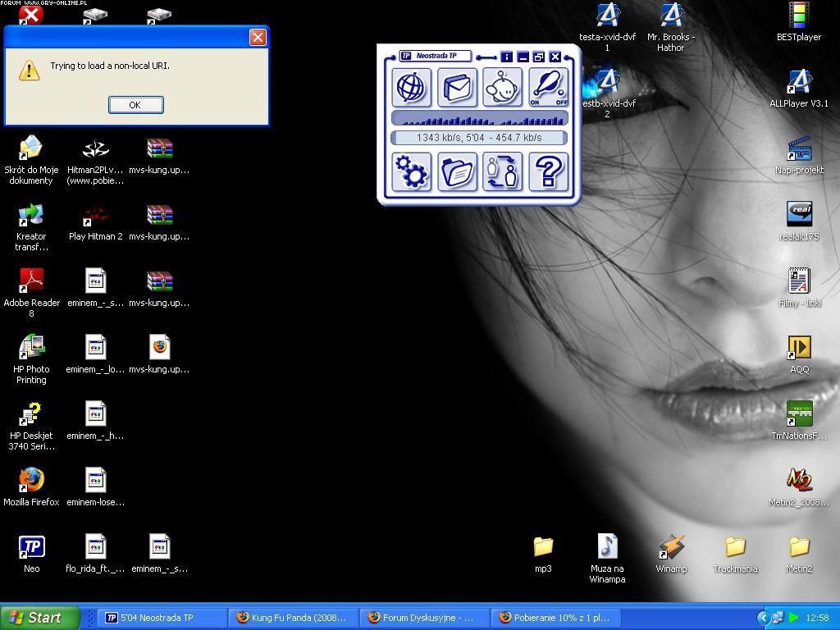Click the transfer speed graph bar
The height and width of the screenshot is (630, 840).
[480, 119]
